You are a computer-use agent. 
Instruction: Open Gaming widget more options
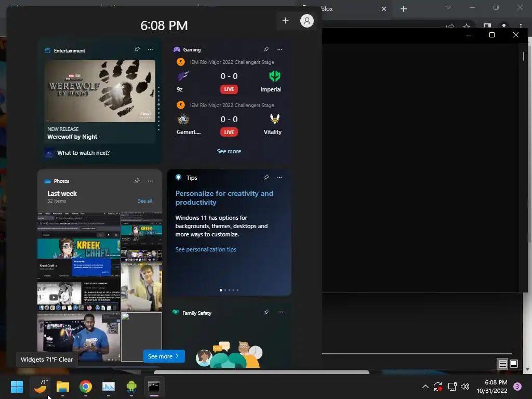280,49
